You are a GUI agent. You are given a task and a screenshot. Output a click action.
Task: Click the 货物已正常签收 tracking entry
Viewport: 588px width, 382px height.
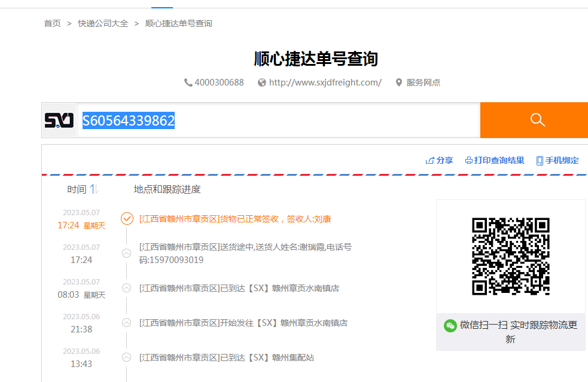235,219
